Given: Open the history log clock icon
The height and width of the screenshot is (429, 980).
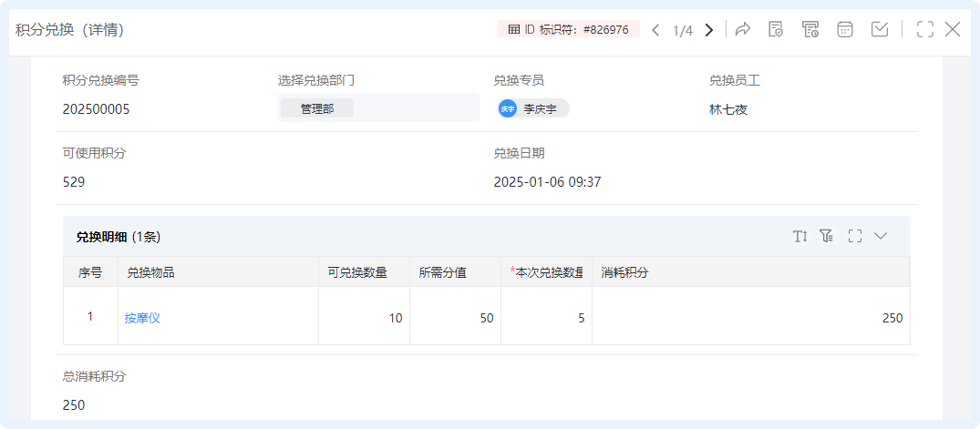Looking at the screenshot, I should (810, 29).
